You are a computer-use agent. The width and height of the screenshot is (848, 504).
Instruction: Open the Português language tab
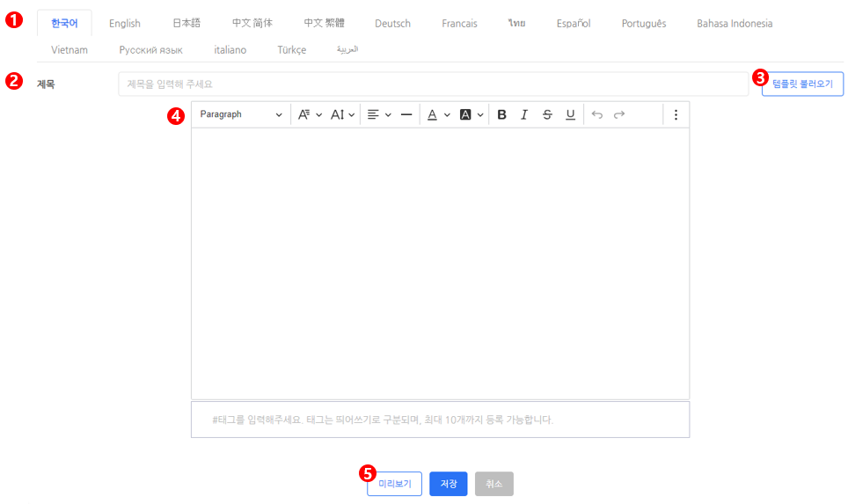pyautogui.click(x=644, y=23)
